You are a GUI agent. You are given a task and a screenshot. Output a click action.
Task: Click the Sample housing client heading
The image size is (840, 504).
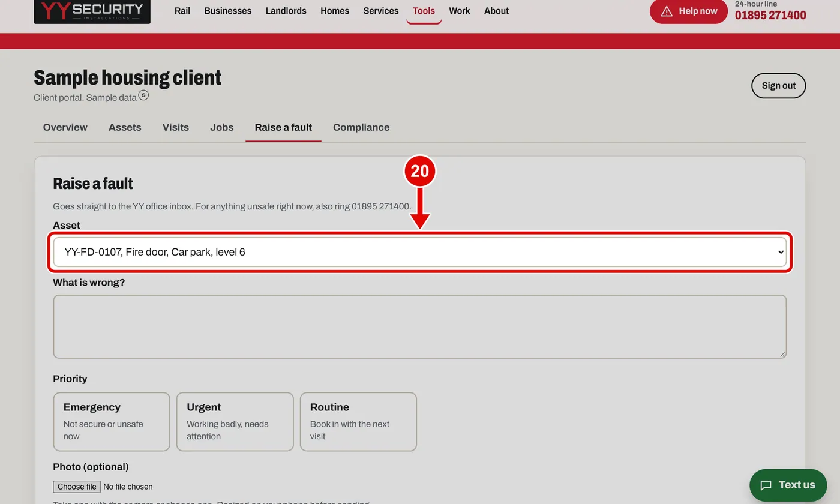pyautogui.click(x=128, y=77)
